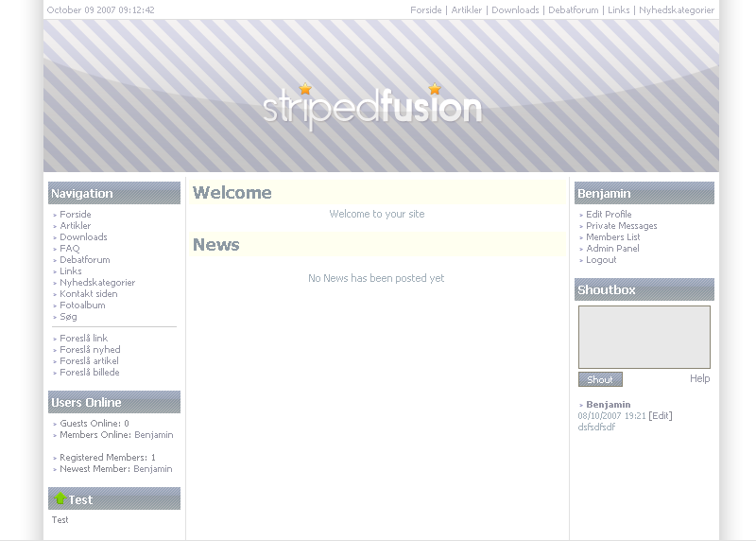756x541 pixels.
Task: Open Forside in the top menu
Action: tap(426, 10)
